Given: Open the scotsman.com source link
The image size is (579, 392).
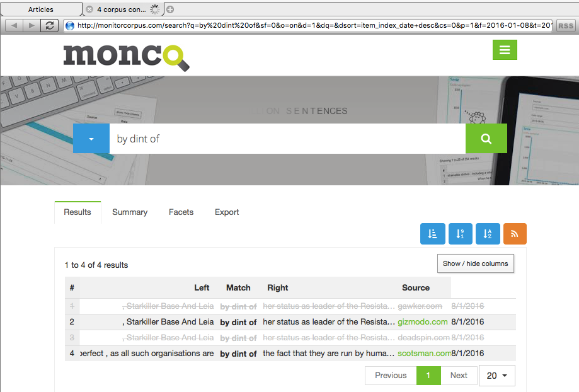Looking at the screenshot, I should pyautogui.click(x=423, y=354).
